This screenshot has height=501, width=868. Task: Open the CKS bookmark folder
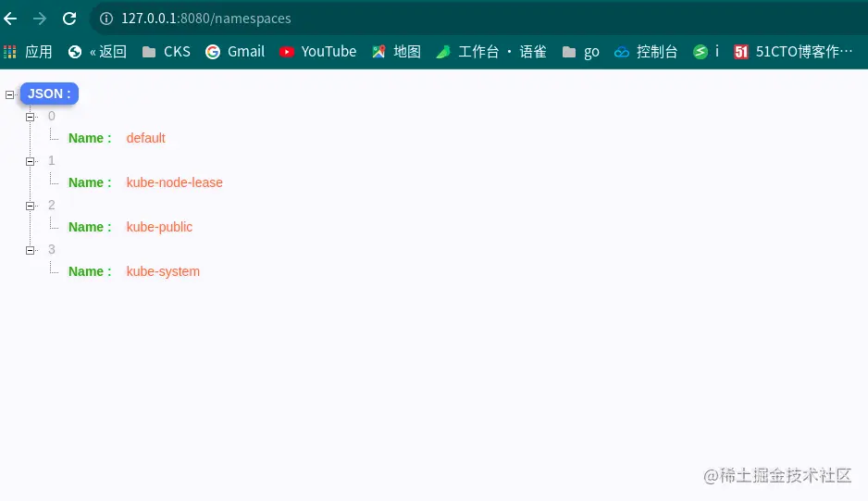[166, 52]
